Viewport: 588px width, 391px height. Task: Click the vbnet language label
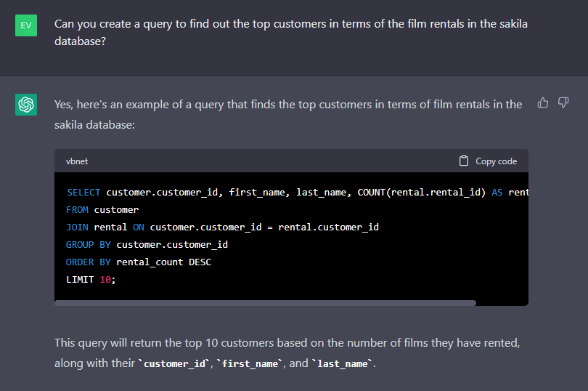[77, 161]
